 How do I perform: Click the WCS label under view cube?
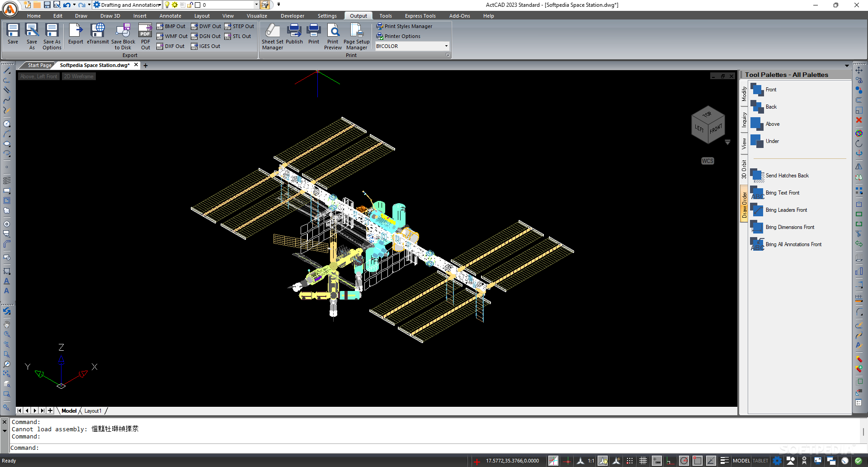pos(708,161)
